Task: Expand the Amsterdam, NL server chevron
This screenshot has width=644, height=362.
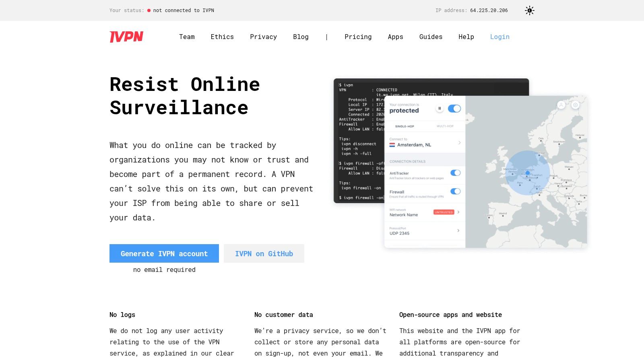Action: point(459,143)
